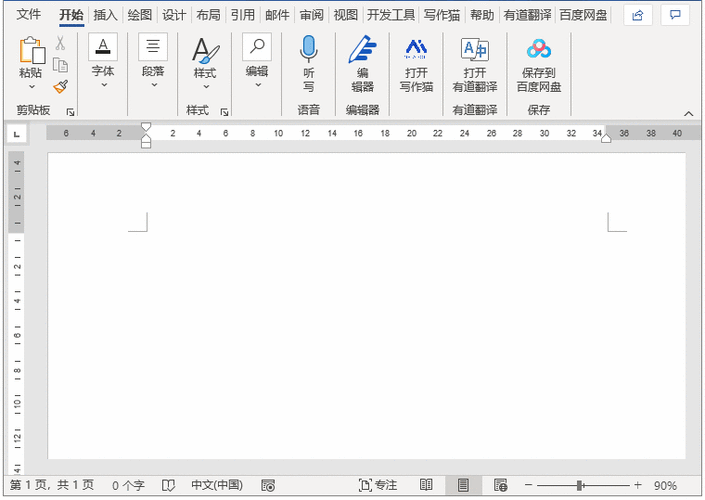Switch to the 邮件 tab
Screen dimensions: 705x500
tap(277, 15)
